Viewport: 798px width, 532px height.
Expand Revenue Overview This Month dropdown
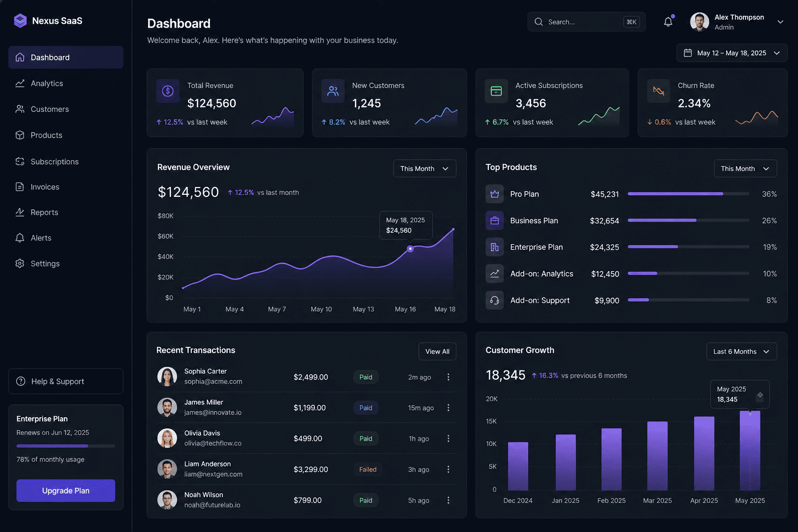pos(424,169)
